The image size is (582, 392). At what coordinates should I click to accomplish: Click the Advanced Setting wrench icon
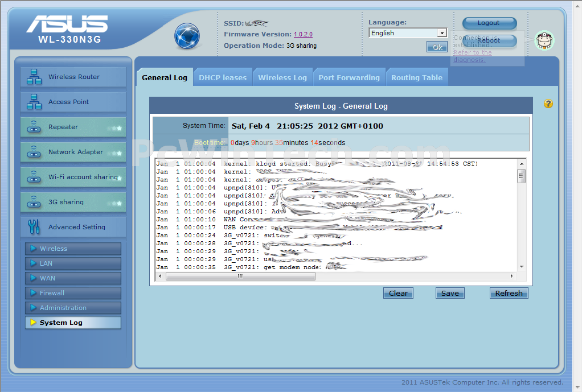[x=34, y=226]
